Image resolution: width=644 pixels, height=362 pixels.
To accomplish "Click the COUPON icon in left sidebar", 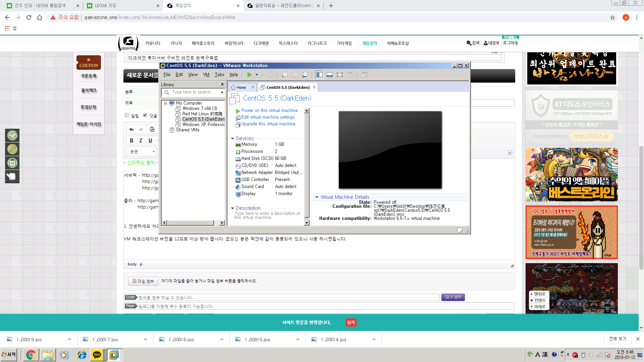I will [x=89, y=63].
